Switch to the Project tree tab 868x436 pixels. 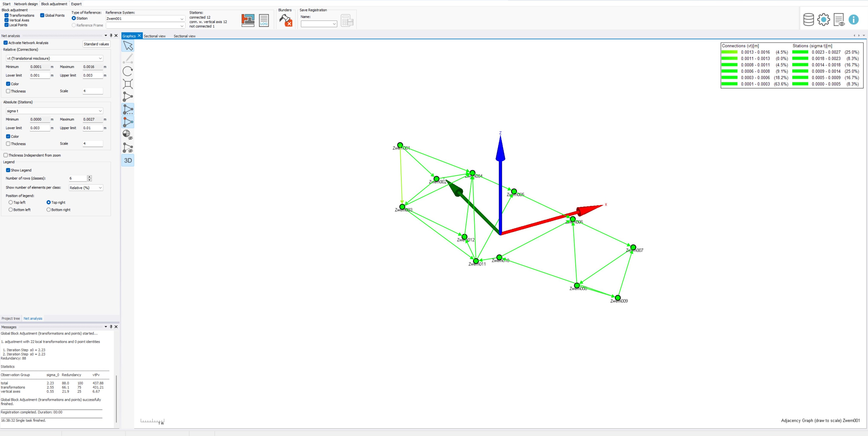11,319
